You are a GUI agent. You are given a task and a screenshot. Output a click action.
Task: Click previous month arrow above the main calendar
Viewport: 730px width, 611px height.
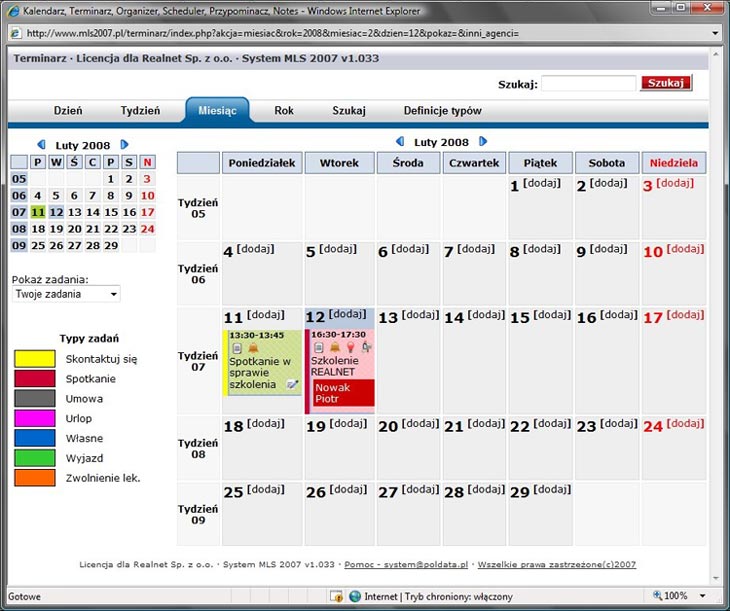tap(400, 142)
